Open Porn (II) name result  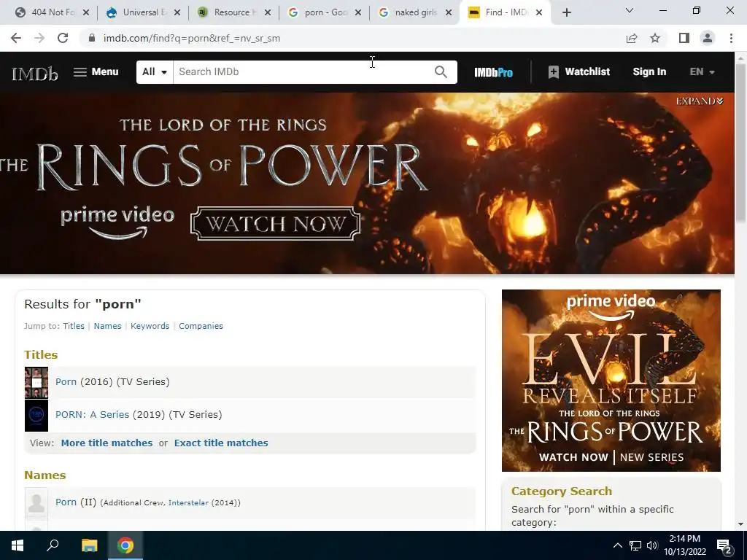tap(66, 502)
